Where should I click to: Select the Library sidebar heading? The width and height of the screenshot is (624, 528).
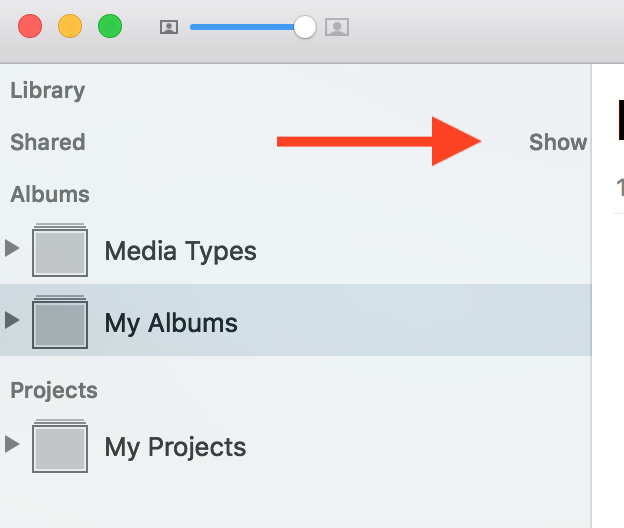[47, 90]
